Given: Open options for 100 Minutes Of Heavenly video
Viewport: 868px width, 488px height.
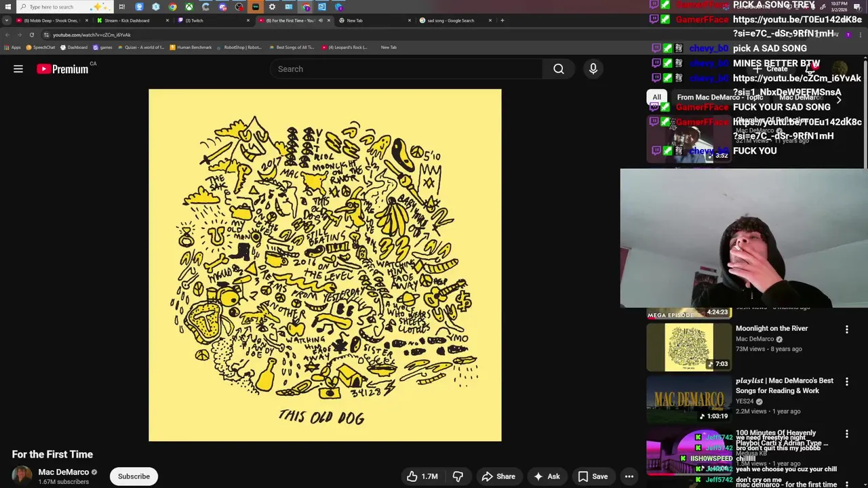Looking at the screenshot, I should (x=846, y=434).
